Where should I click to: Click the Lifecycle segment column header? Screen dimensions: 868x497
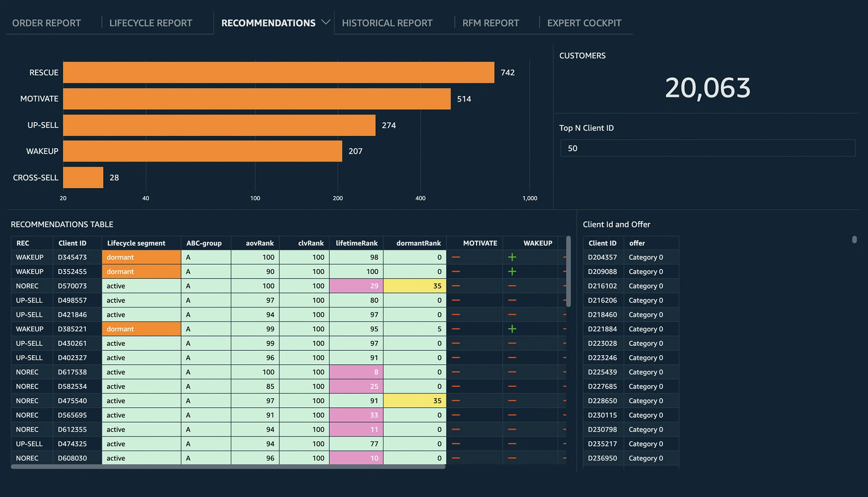(136, 243)
